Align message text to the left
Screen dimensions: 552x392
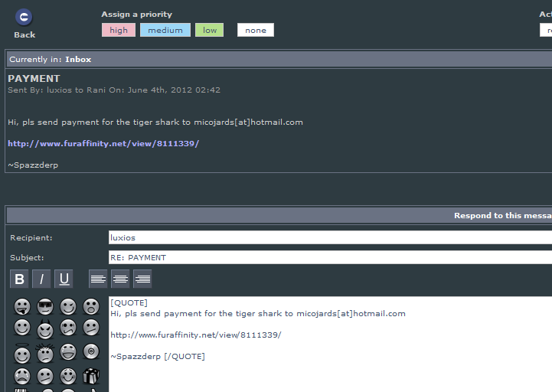coord(98,279)
